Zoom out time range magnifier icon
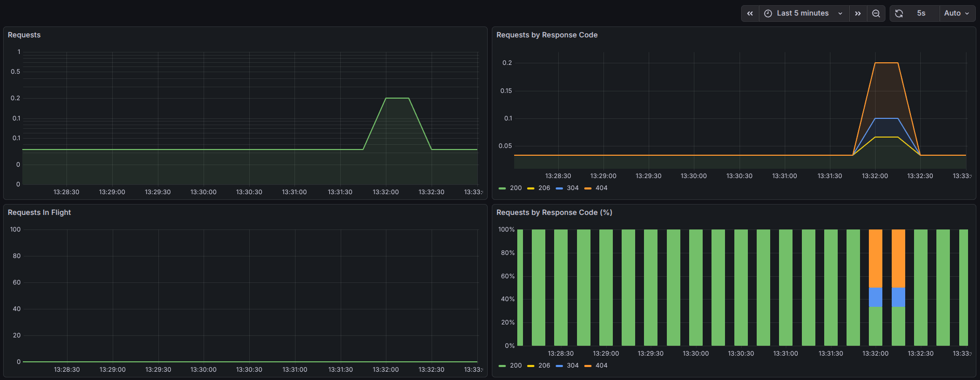This screenshot has width=980, height=380. coord(876,13)
